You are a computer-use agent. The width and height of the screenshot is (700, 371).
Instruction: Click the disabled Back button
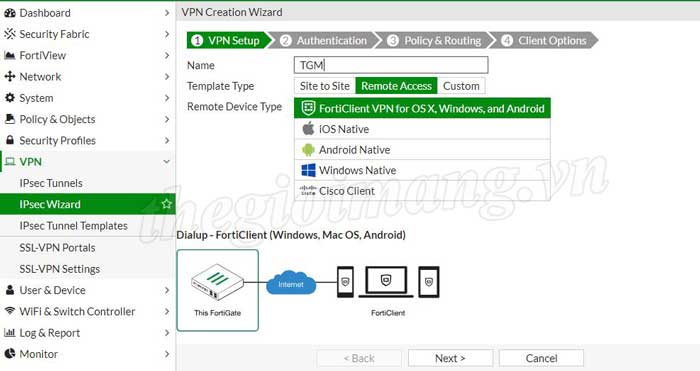coord(359,358)
